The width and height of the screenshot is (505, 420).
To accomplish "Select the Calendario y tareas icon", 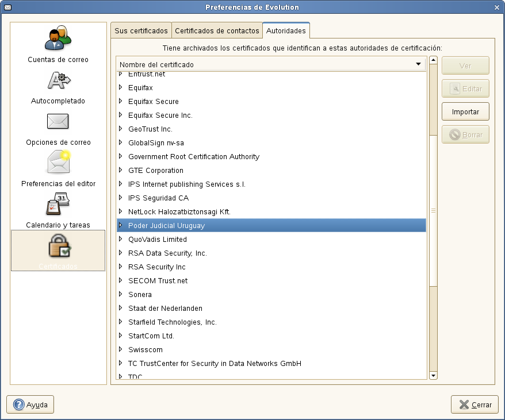I will (x=58, y=204).
